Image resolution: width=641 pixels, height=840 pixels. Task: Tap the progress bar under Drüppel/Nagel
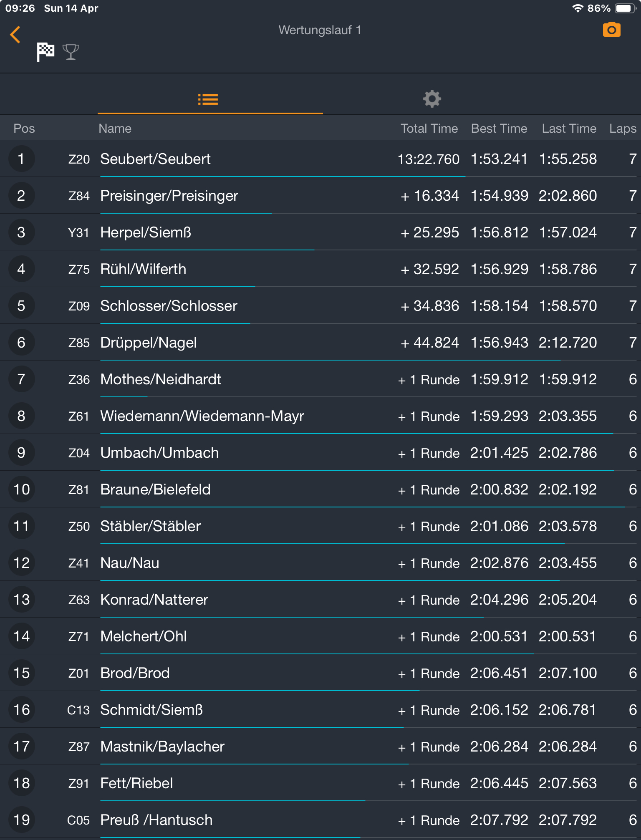(330, 360)
